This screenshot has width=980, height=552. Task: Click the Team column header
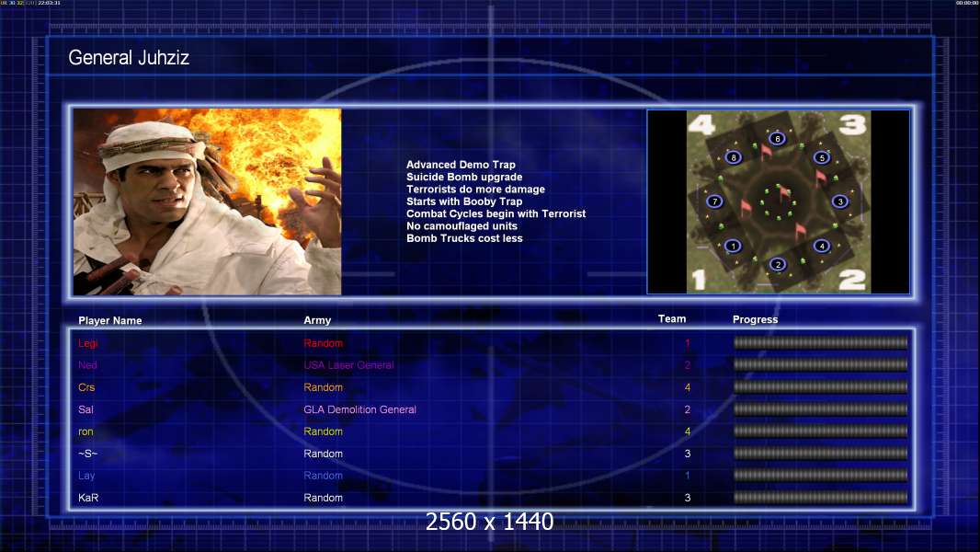[x=672, y=319]
